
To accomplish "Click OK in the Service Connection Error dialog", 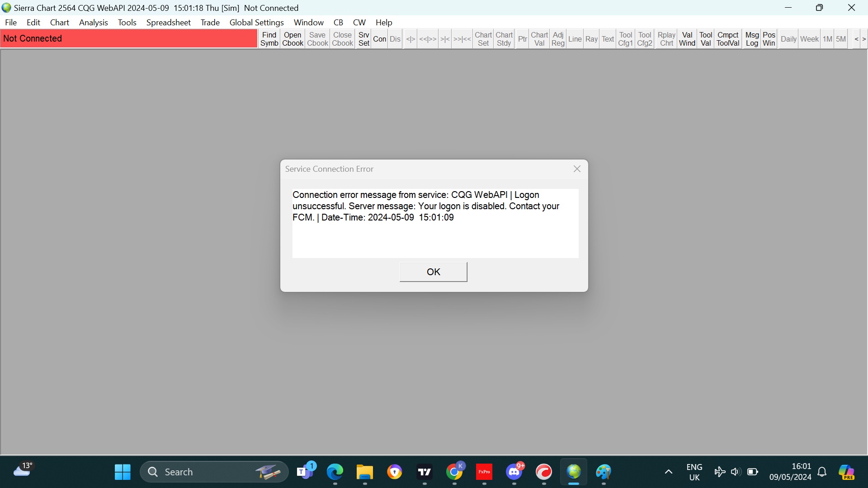I will coord(433,272).
